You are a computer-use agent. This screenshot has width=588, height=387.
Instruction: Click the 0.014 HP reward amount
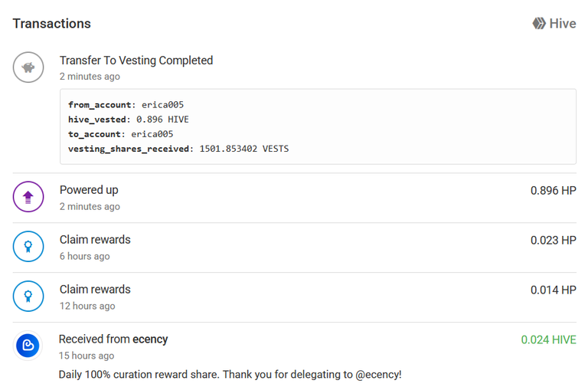pyautogui.click(x=553, y=290)
